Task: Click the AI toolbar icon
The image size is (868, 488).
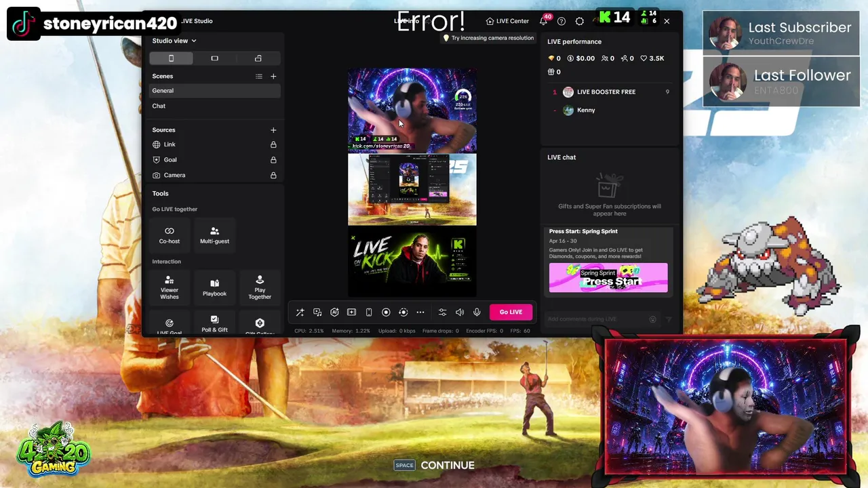Action: tap(334, 312)
